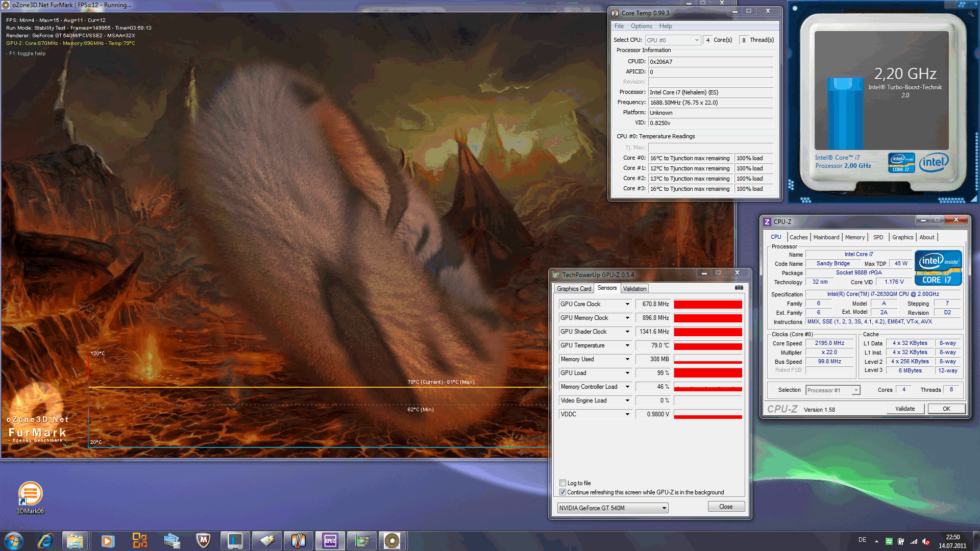Screen dimensions: 980x551
Task: Click the GPU-Z screenshot camera icon
Action: (739, 288)
